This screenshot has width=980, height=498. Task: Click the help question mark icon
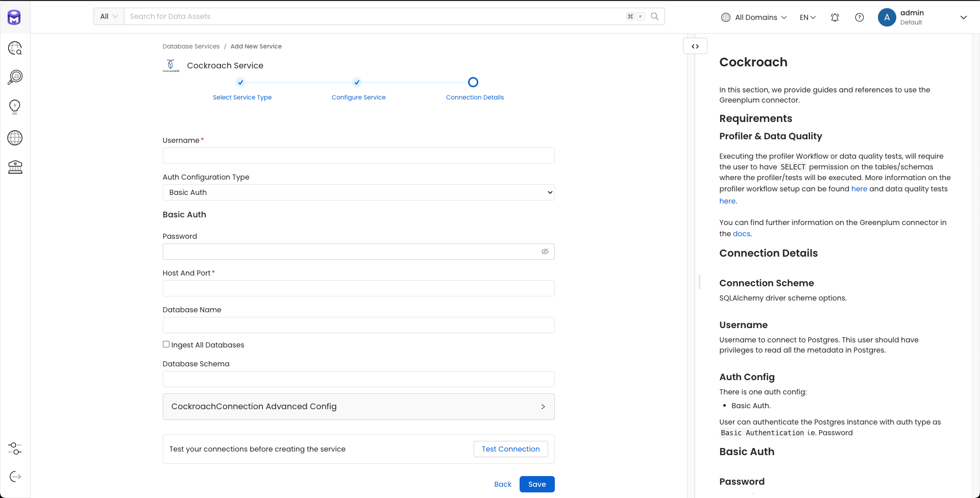click(860, 17)
